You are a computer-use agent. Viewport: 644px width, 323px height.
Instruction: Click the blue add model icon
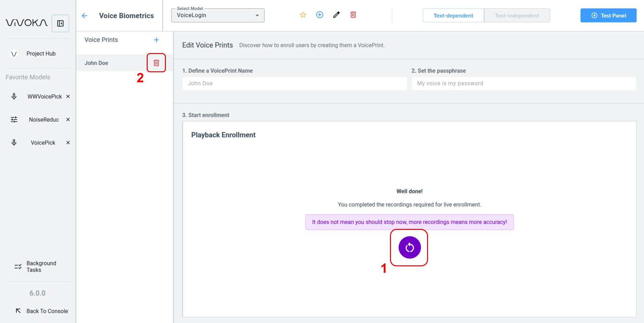320,15
